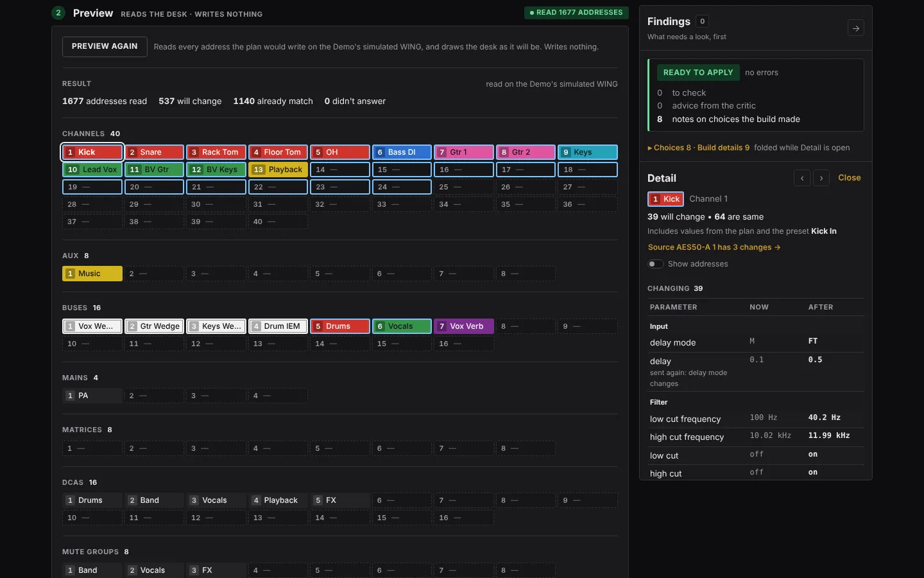Select the Vocals mute group tile

click(155, 570)
